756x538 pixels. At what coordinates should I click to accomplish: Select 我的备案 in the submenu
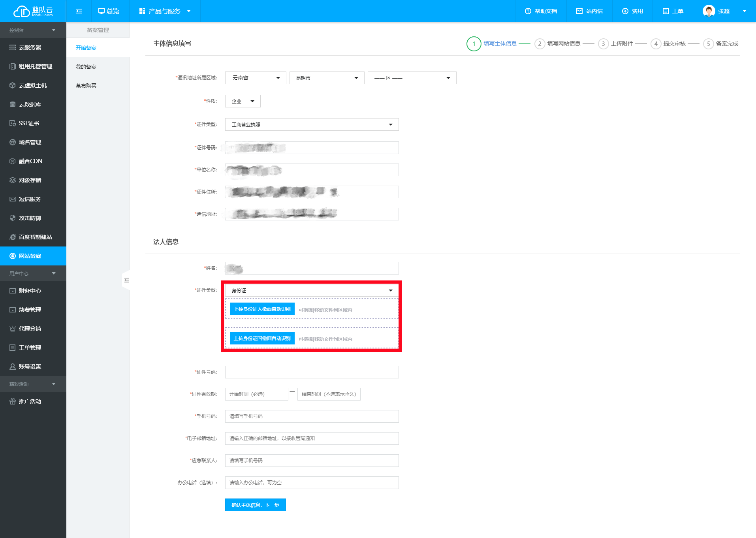pyautogui.click(x=86, y=67)
